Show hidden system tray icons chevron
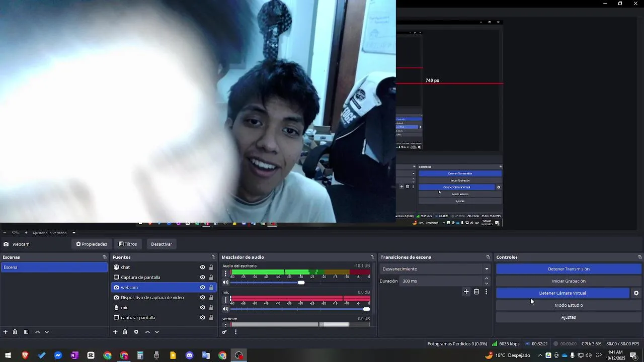Viewport: 644px width, 362px height. pos(540,355)
